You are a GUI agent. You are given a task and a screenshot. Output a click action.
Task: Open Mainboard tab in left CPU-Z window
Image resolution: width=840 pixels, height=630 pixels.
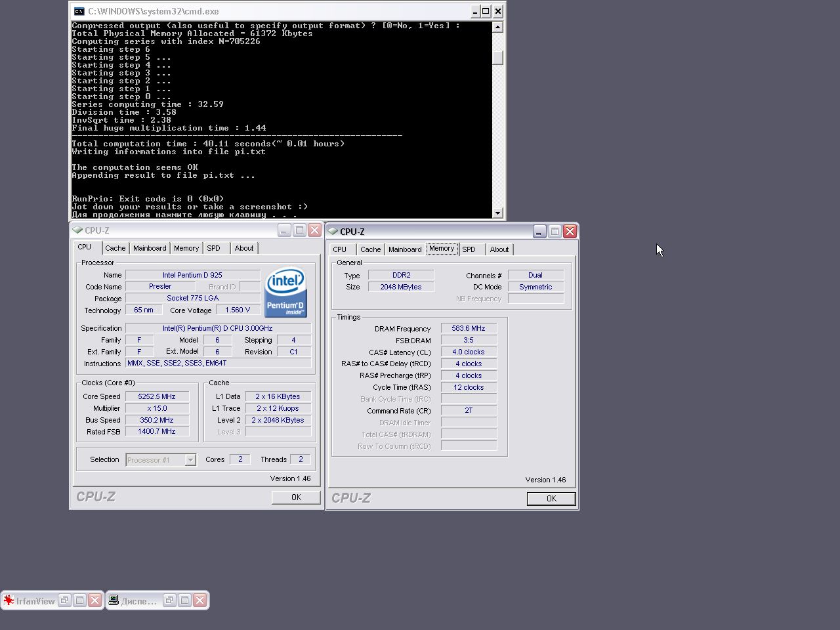[150, 248]
